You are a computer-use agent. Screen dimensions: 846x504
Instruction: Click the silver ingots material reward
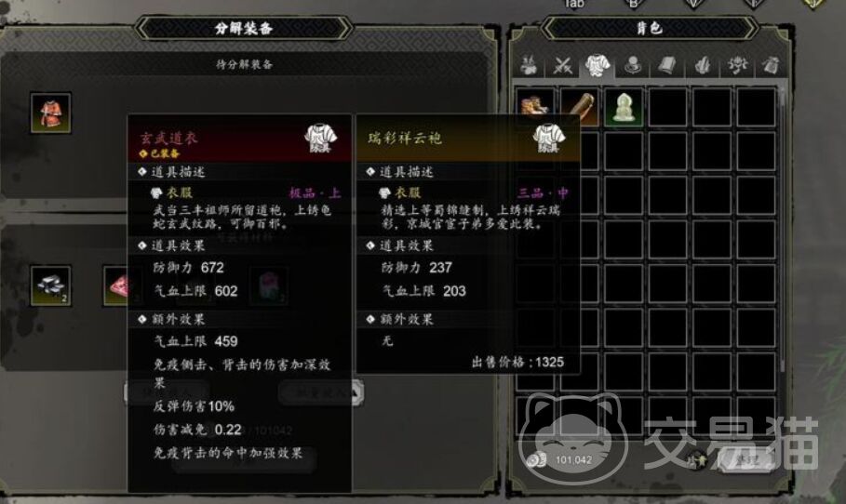50,285
